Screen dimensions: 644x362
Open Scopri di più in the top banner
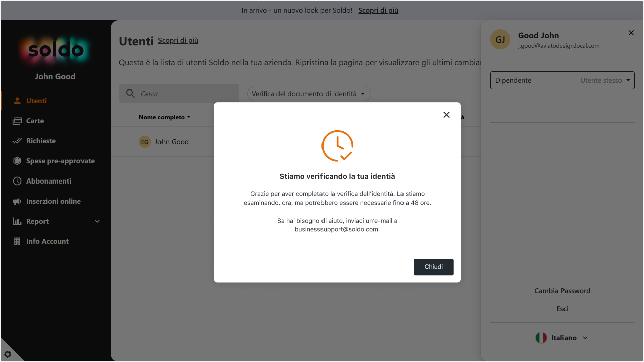(x=378, y=10)
